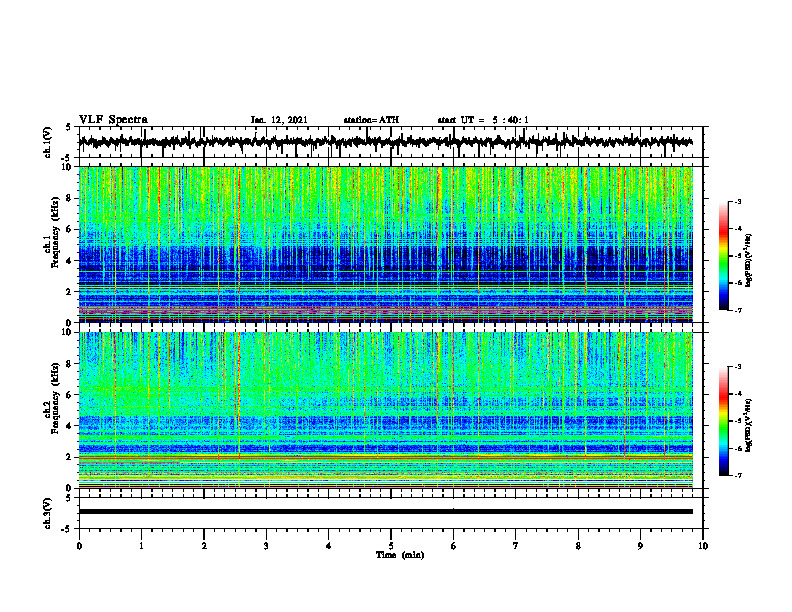
Task: Select the "ch.1(V)" axis label
Action: click(x=48, y=142)
